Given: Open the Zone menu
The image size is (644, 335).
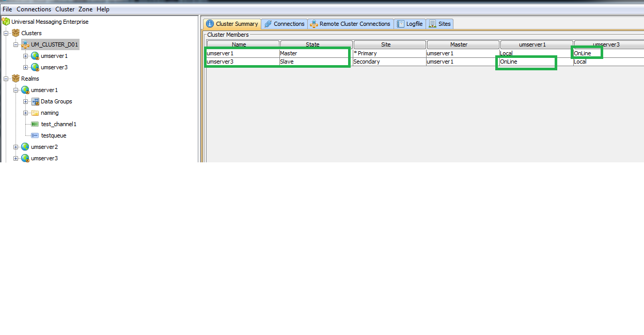Looking at the screenshot, I should pyautogui.click(x=85, y=9).
